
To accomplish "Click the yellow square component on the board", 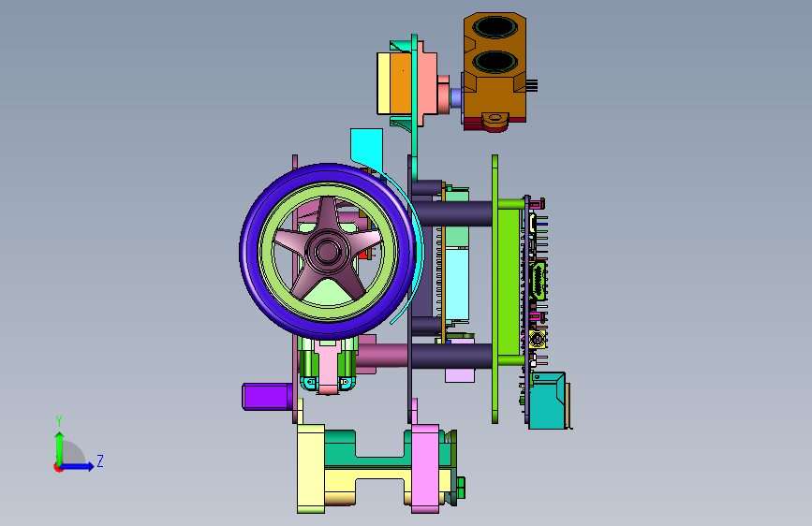I will click(x=538, y=339).
